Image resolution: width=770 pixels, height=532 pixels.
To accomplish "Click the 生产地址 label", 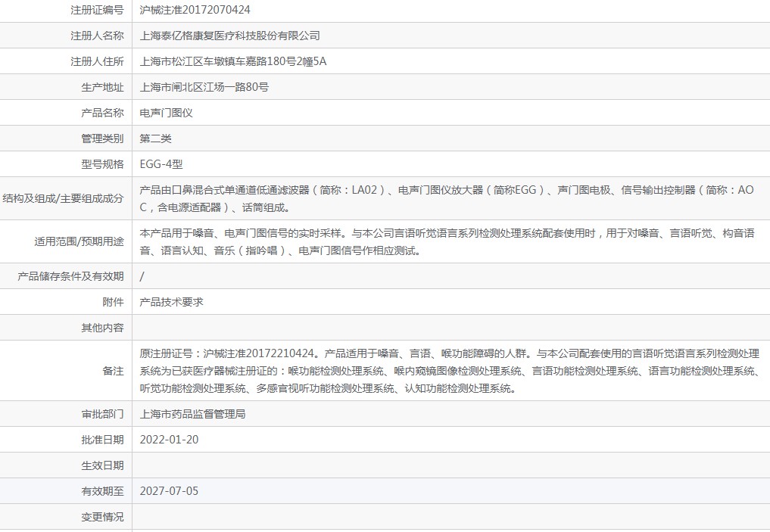I will (x=103, y=87).
